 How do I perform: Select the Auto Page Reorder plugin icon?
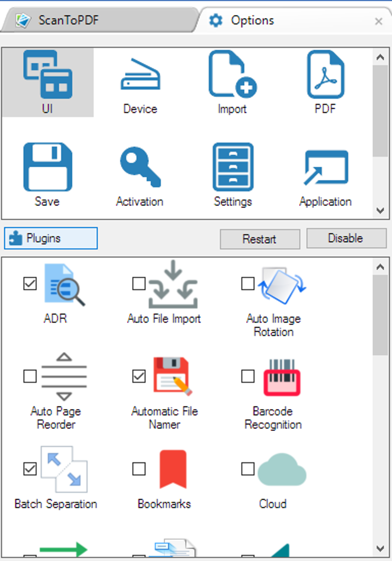(x=64, y=377)
